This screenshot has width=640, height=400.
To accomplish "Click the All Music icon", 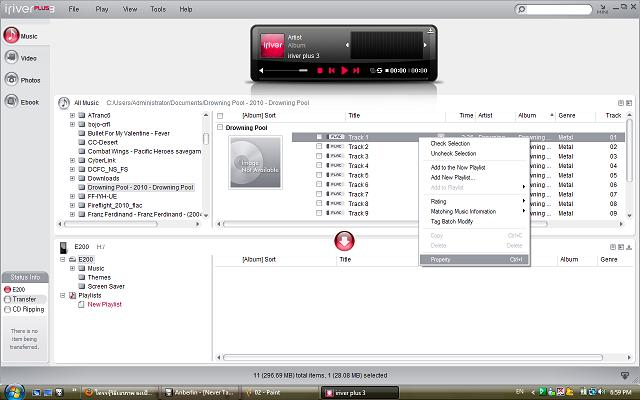I will point(65,102).
